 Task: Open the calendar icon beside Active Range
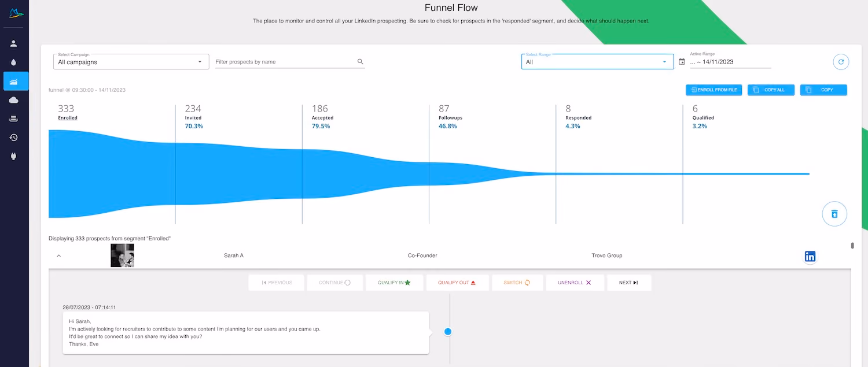click(682, 62)
